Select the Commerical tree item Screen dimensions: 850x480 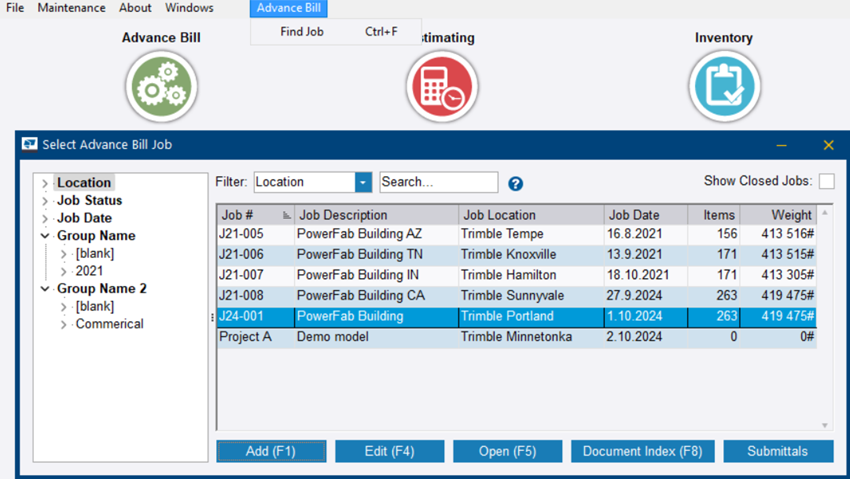[x=109, y=324]
